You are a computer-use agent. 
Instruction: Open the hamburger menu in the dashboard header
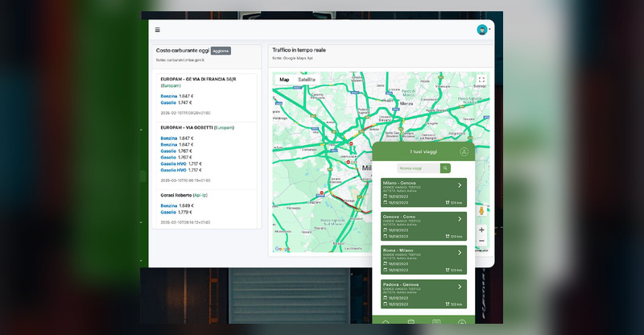pyautogui.click(x=157, y=30)
